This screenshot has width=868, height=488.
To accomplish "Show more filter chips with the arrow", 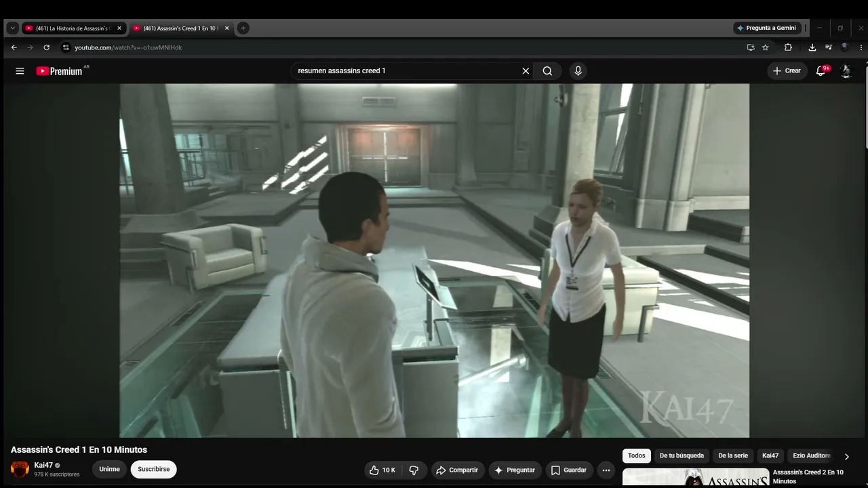I will point(846,456).
